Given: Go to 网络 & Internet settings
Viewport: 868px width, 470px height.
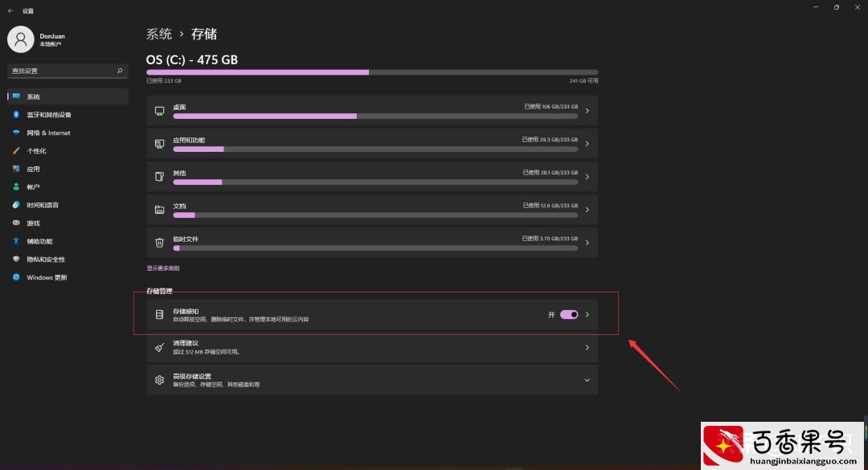Looking at the screenshot, I should pos(68,133).
